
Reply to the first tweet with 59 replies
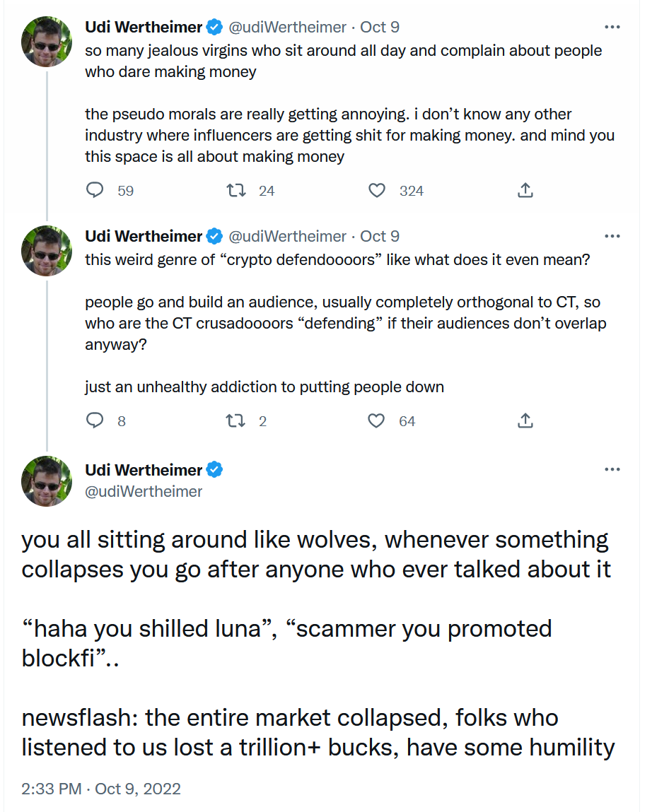point(95,191)
